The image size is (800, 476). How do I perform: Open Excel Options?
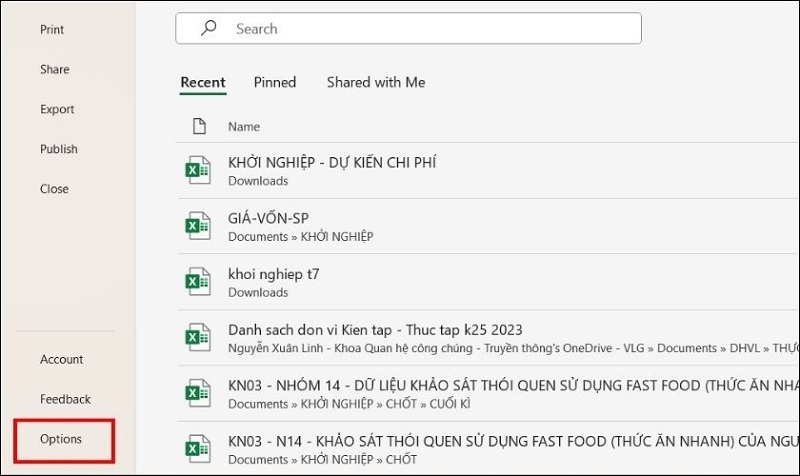[x=61, y=439]
